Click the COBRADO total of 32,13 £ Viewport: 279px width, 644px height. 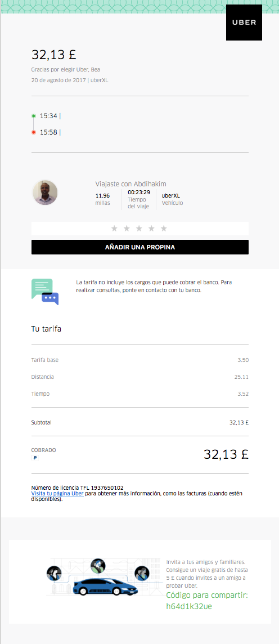click(x=226, y=454)
